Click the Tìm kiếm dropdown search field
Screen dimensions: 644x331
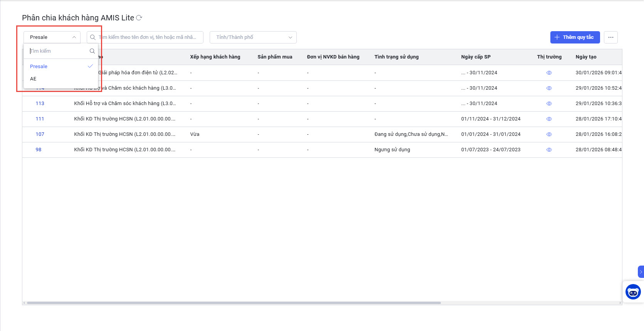[58, 51]
